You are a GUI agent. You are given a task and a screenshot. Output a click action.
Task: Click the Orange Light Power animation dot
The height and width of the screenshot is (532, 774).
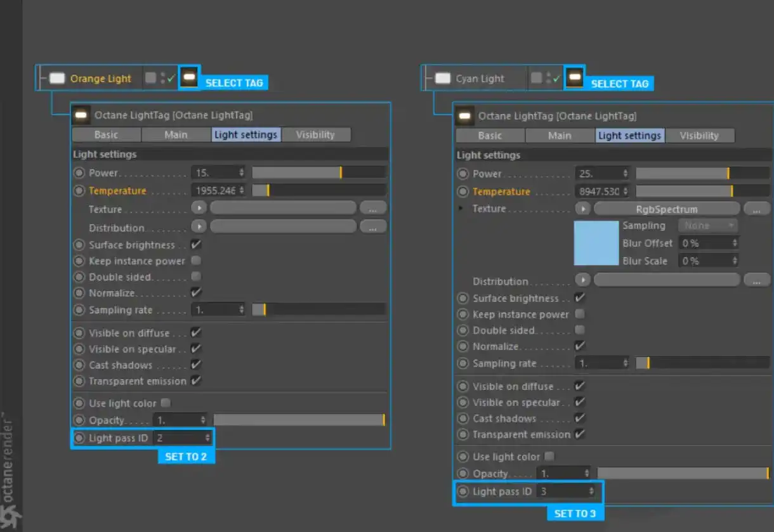(x=79, y=173)
